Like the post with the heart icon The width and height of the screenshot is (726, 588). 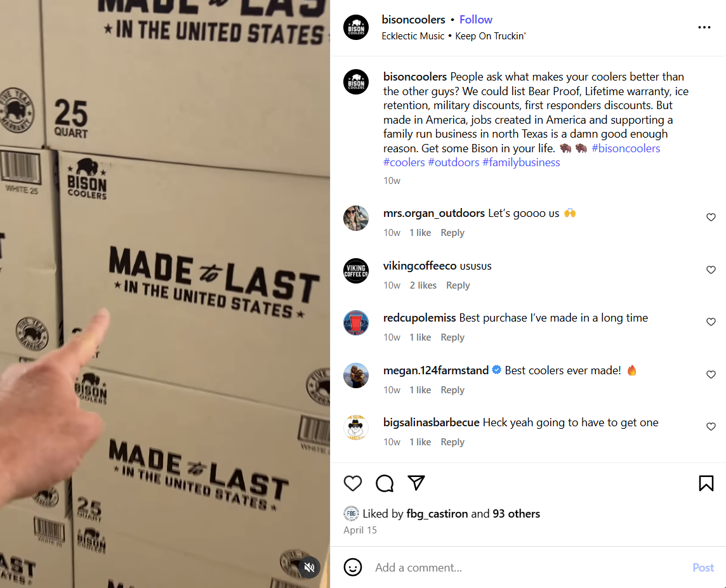(352, 483)
